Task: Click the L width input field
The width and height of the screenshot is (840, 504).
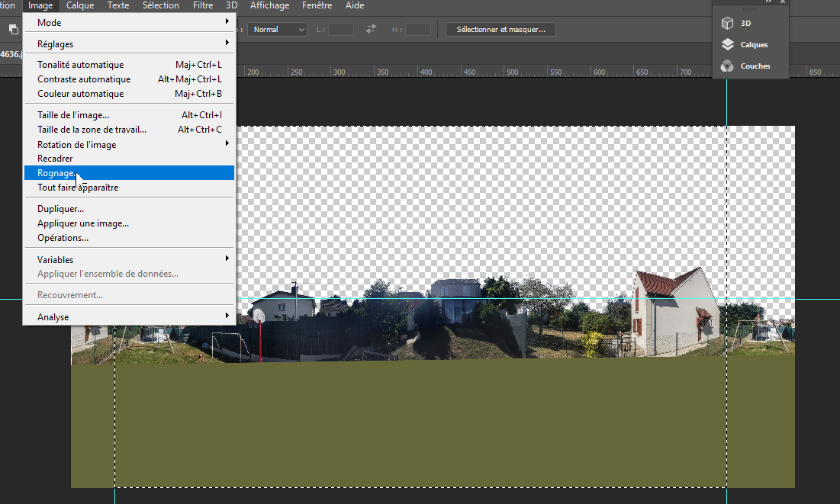Action: pos(341,29)
